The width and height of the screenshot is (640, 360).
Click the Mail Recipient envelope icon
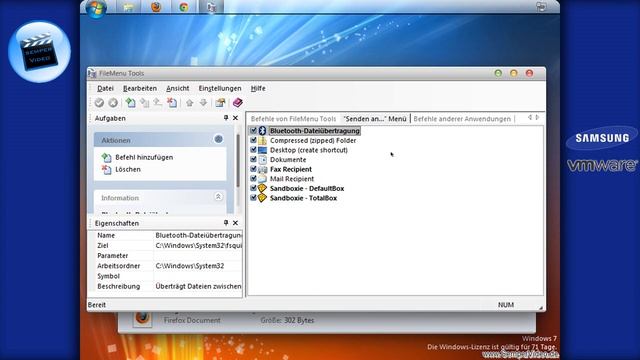262,179
